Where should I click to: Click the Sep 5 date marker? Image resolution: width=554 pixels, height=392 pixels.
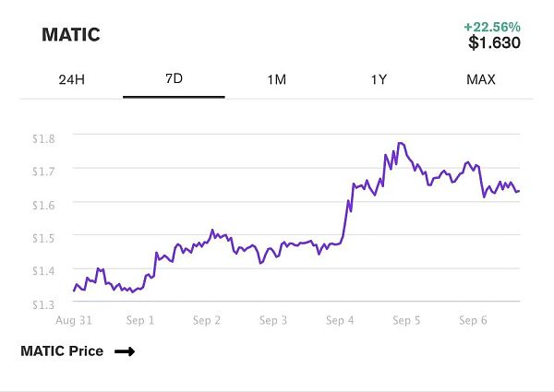pos(406,320)
